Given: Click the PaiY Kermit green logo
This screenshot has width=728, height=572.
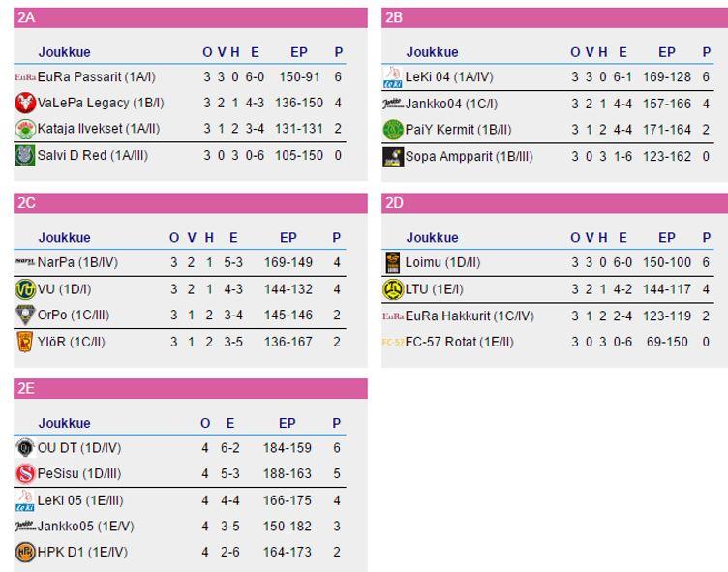Looking at the screenshot, I should pos(393,130).
